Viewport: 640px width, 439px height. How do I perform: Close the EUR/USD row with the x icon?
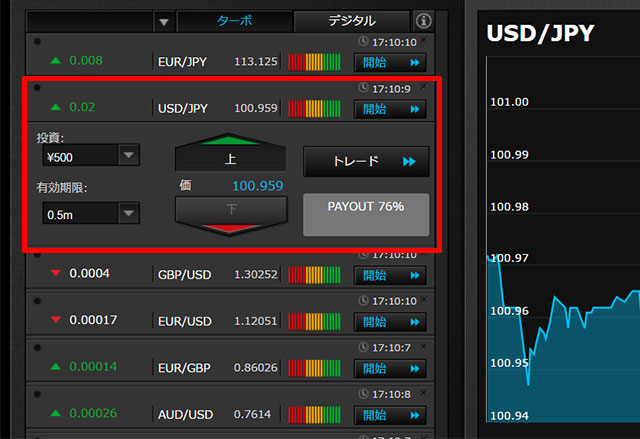click(x=424, y=299)
